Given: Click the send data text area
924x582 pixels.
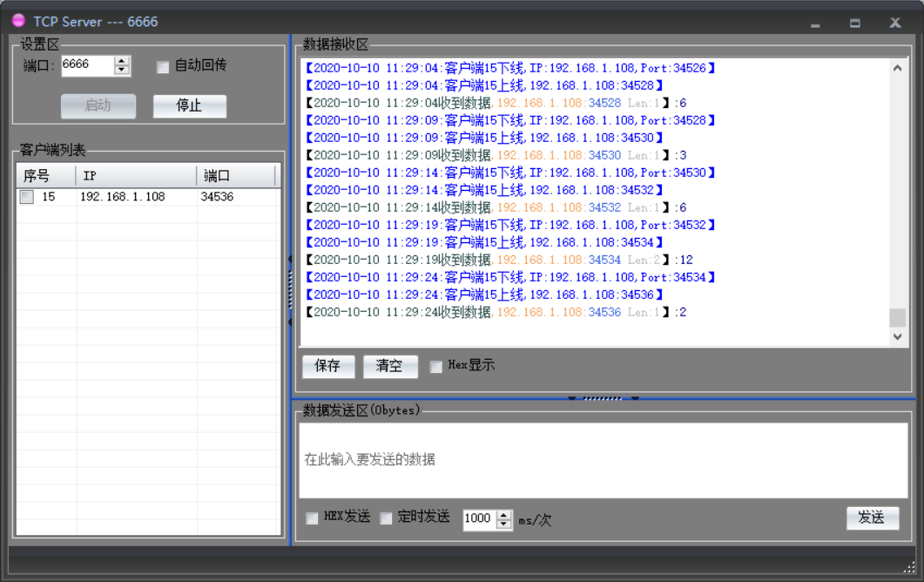Looking at the screenshot, I should pyautogui.click(x=603, y=460).
